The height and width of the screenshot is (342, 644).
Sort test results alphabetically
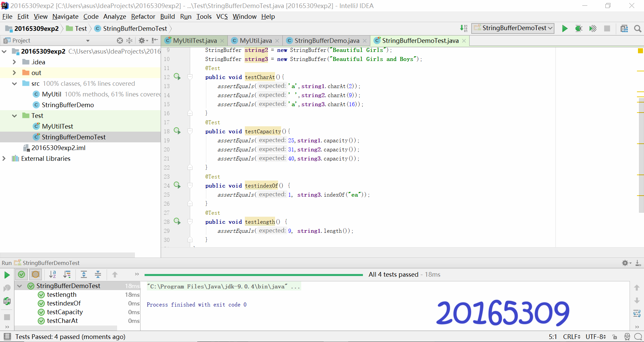coord(53,275)
